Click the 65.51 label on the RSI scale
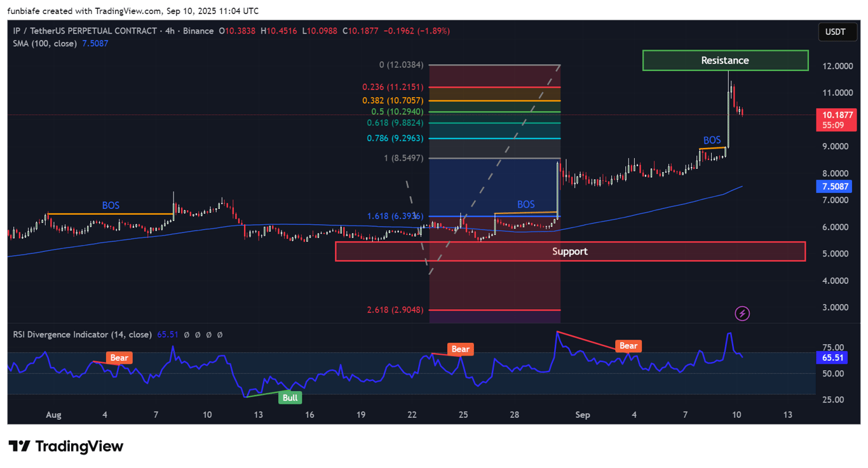This screenshot has width=868, height=468. [832, 358]
